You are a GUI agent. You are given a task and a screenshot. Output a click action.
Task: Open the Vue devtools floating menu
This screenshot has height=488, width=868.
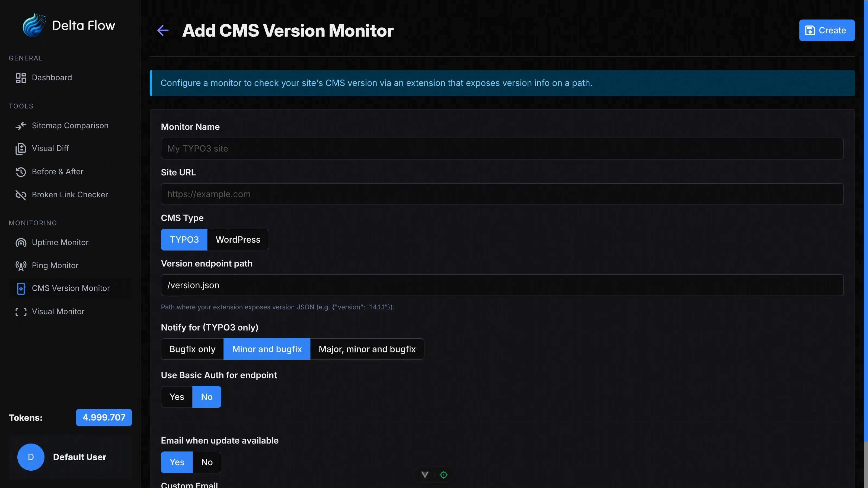click(425, 474)
